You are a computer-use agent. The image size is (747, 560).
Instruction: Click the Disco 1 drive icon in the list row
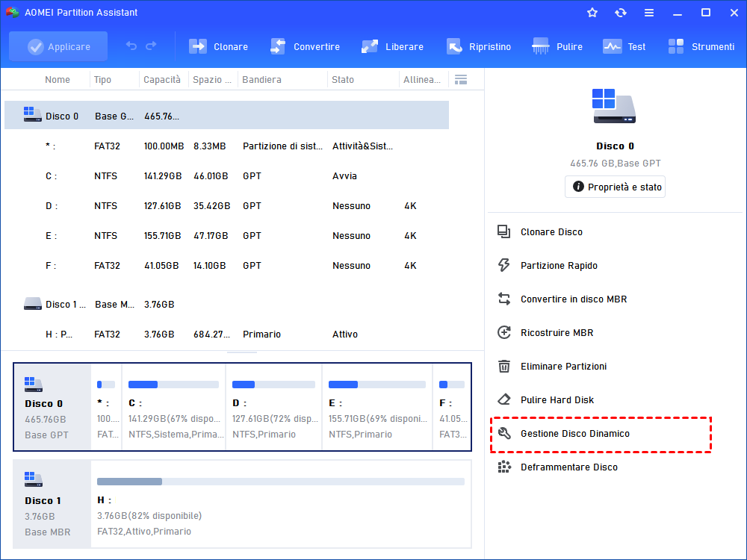[32, 303]
